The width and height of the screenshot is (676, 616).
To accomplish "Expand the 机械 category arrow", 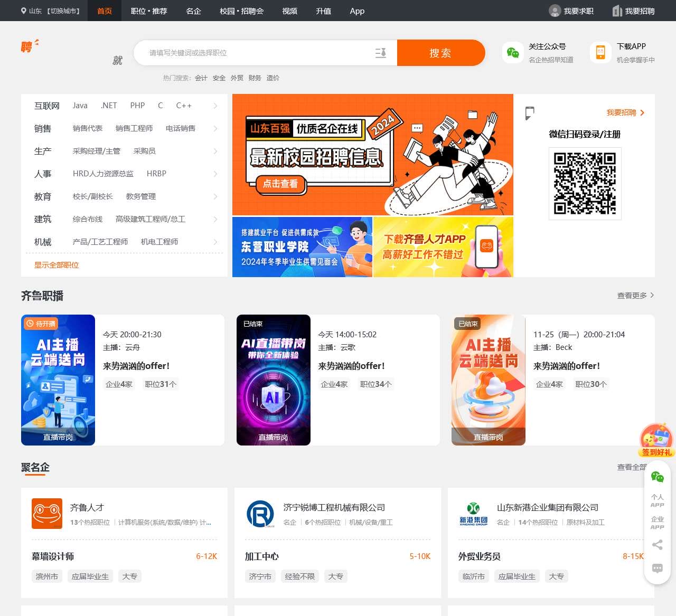I will click(215, 242).
